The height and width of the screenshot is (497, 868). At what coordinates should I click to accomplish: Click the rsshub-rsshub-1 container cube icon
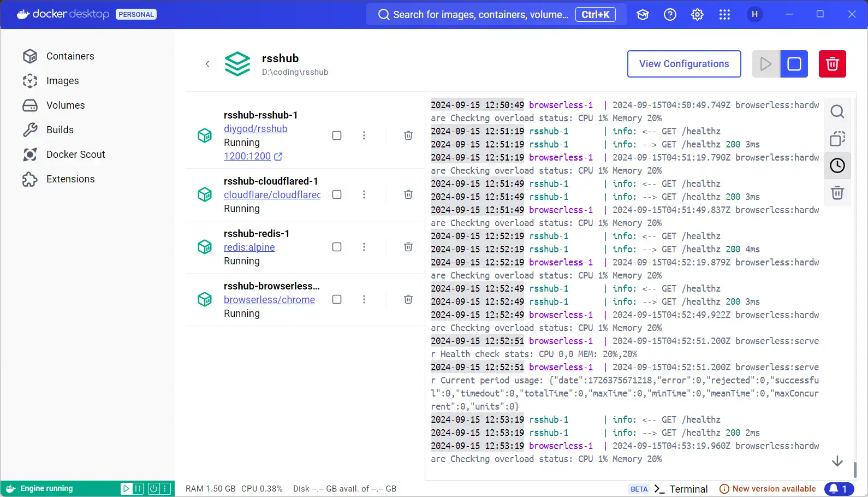coord(205,135)
